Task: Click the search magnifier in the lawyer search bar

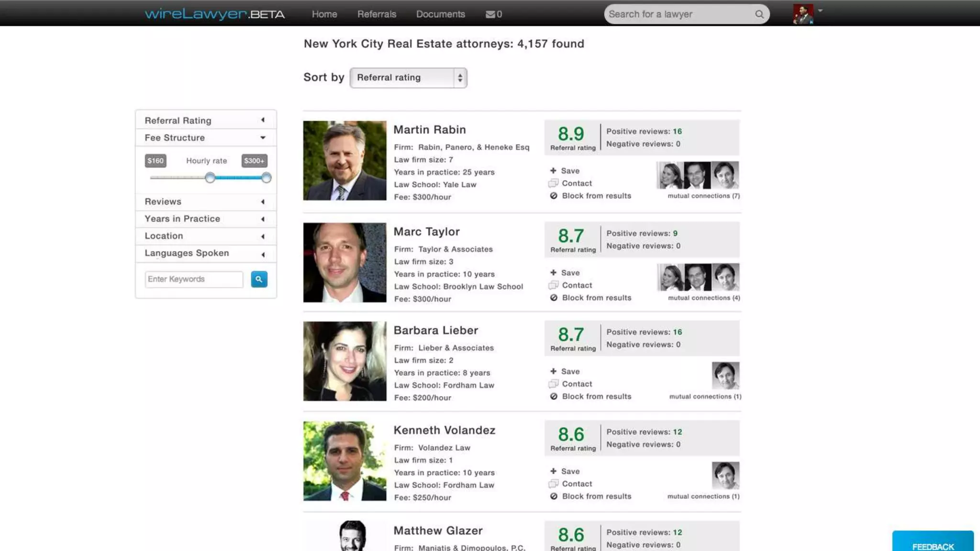Action: coord(759,14)
